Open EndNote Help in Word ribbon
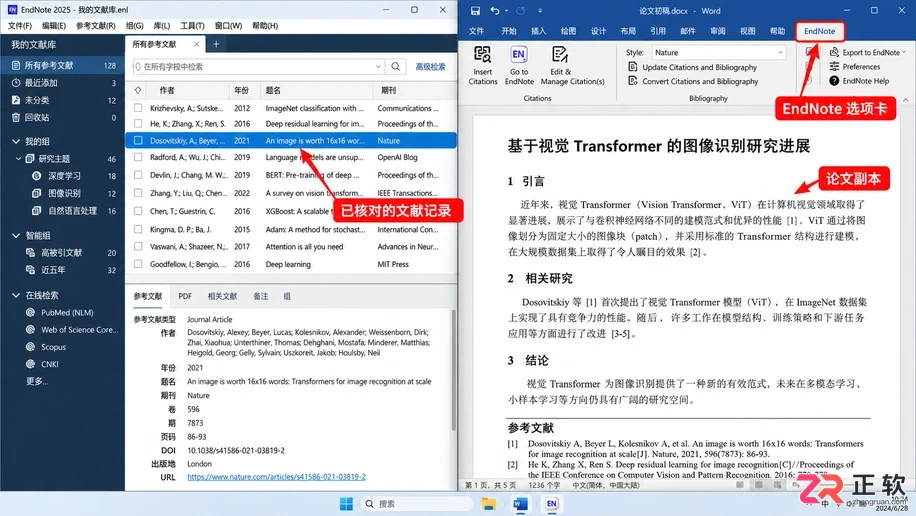 [859, 81]
